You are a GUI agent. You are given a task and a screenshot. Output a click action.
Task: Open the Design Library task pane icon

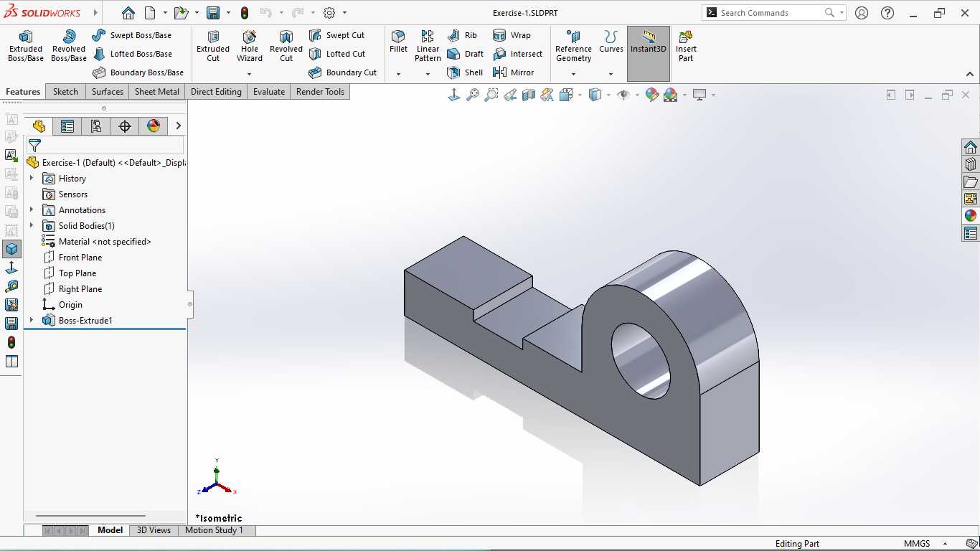pyautogui.click(x=971, y=164)
